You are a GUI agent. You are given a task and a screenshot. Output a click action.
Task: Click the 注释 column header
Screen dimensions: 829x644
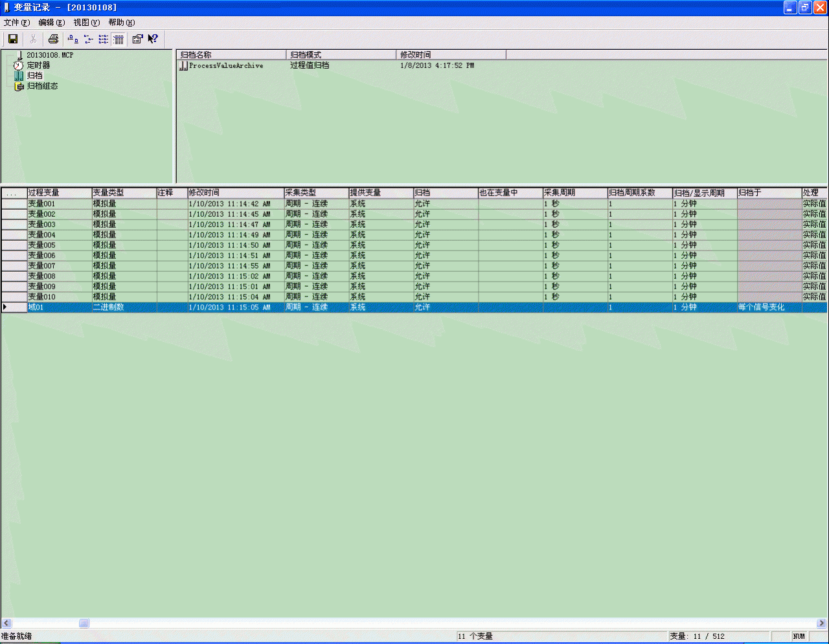[x=172, y=192]
